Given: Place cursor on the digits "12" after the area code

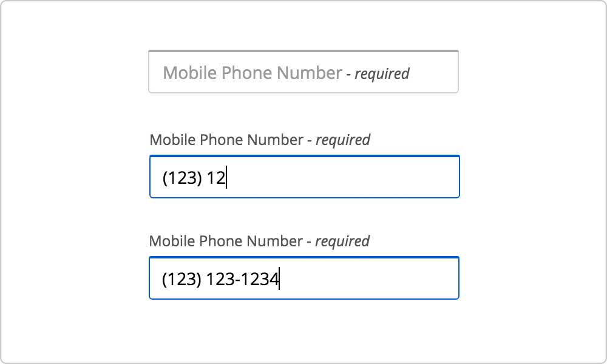Looking at the screenshot, I should 215,178.
